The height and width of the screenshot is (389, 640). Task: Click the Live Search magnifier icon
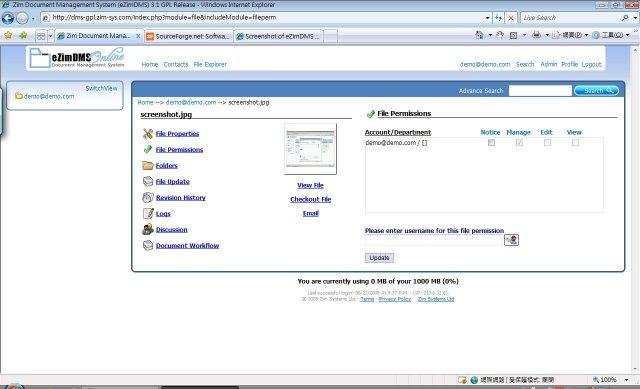click(625, 18)
